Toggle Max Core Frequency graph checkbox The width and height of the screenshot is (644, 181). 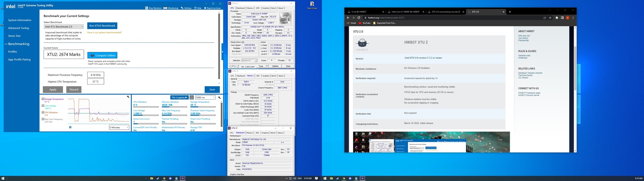click(x=43, y=119)
